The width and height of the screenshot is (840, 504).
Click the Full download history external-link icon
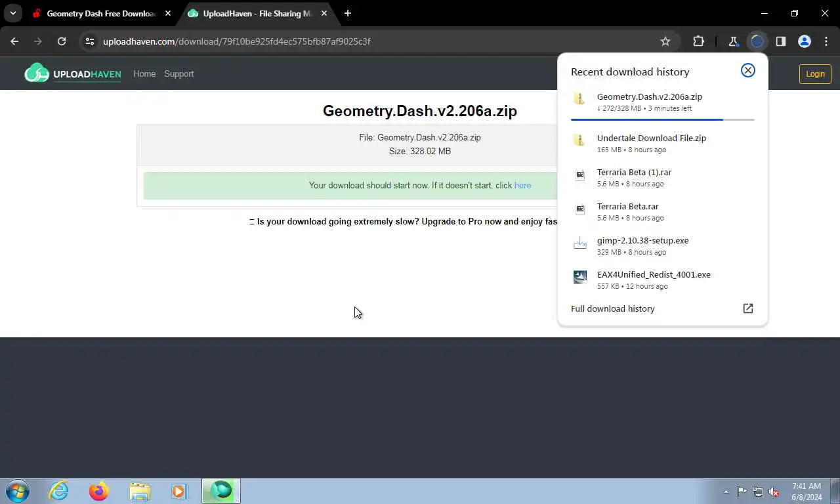pos(748,308)
